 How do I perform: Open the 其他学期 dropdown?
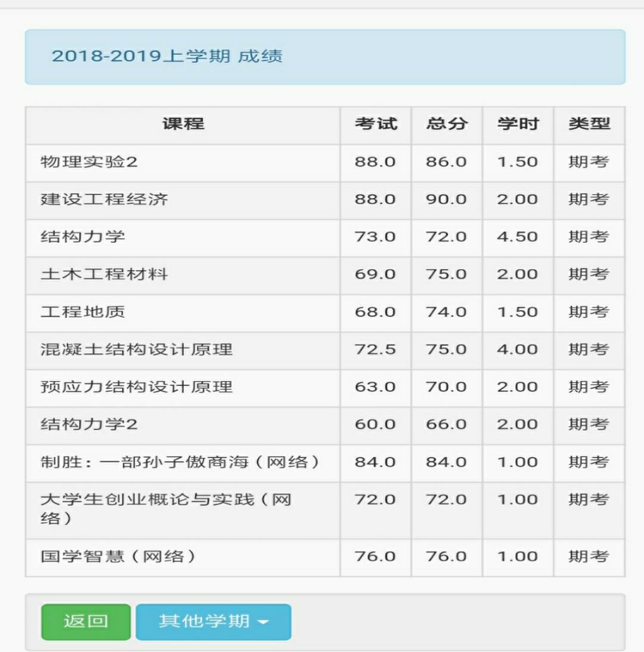tap(213, 622)
